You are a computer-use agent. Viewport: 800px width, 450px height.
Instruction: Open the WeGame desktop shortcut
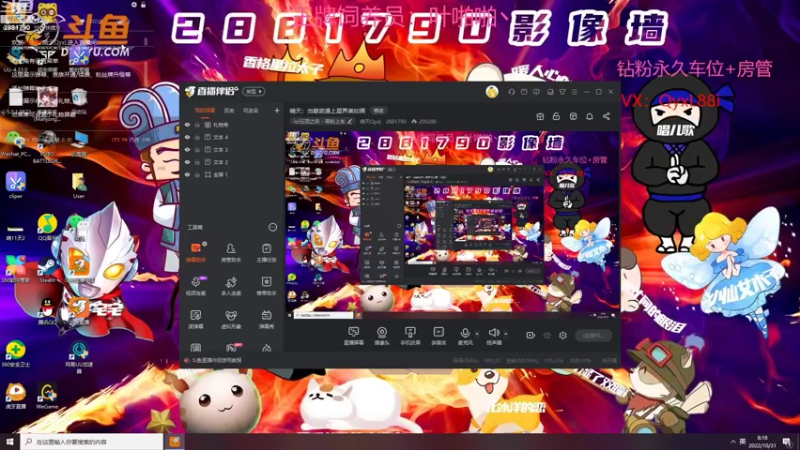pyautogui.click(x=47, y=396)
